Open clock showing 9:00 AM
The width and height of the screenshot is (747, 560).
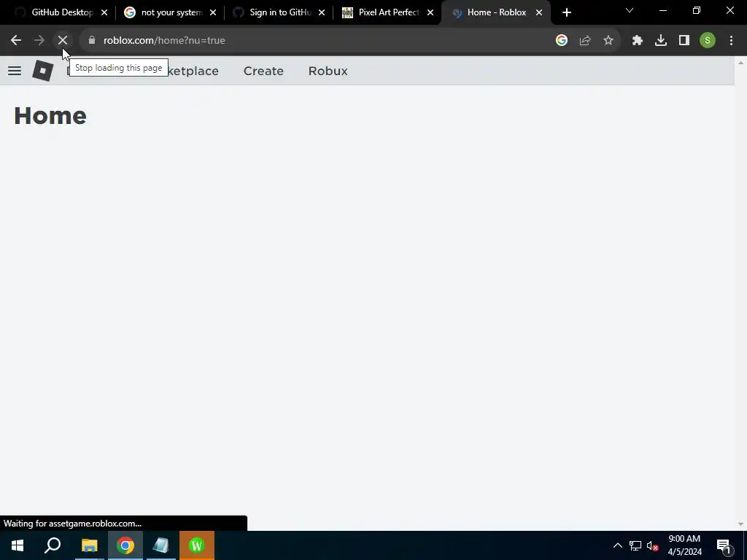(x=684, y=545)
